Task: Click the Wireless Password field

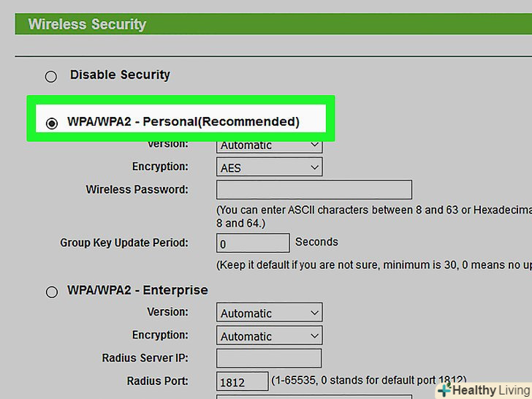Action: 313,190
